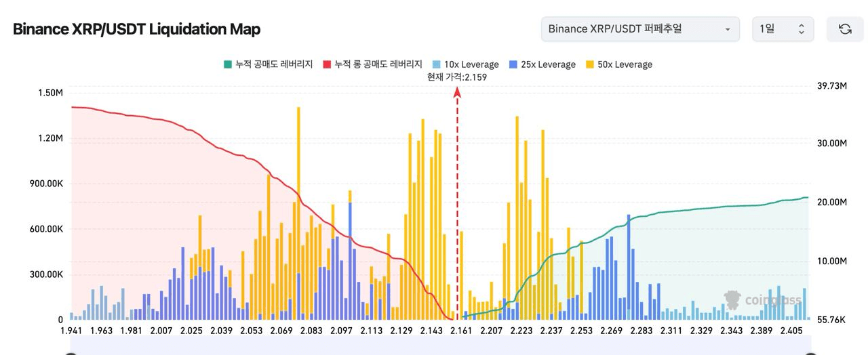Click the yellow 50x Leverage legend square

pos(590,64)
